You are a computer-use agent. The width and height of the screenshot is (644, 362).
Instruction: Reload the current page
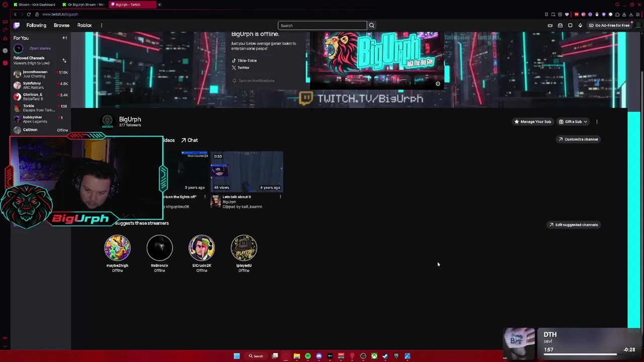(29, 14)
